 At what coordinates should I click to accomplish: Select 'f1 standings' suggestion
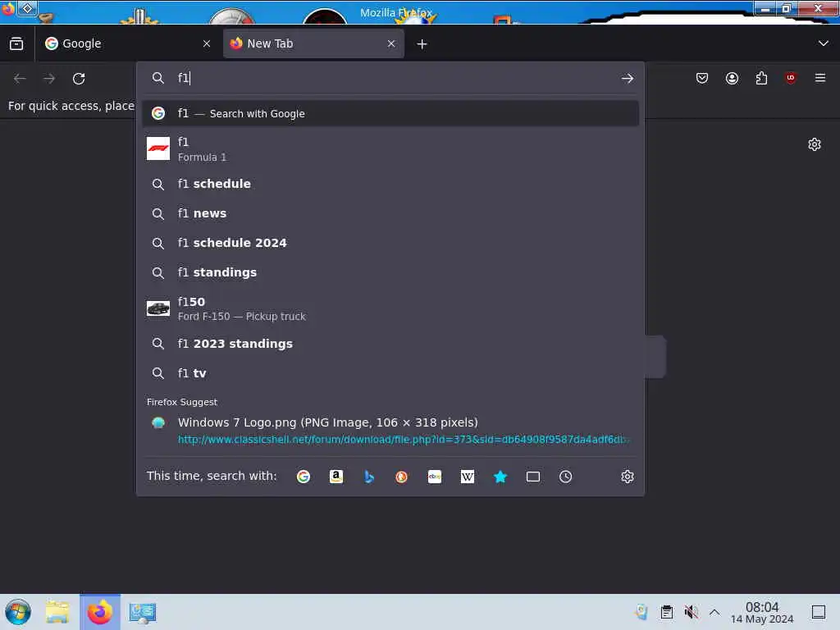pyautogui.click(x=390, y=272)
